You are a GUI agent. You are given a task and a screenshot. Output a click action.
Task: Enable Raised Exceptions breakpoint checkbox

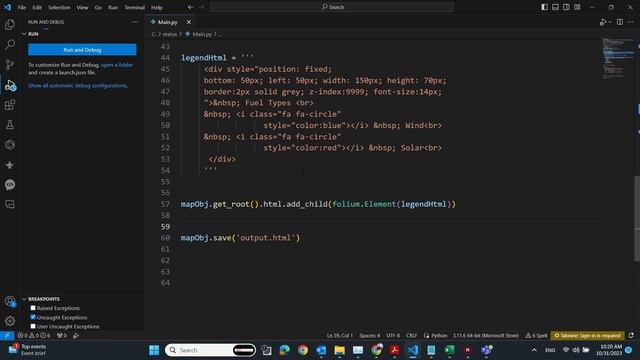pyautogui.click(x=33, y=308)
